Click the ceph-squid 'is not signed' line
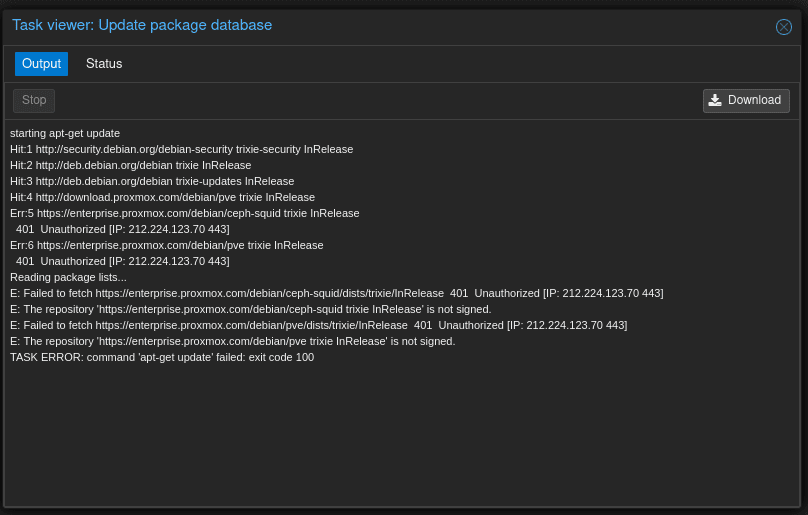This screenshot has height=515, width=808. click(250, 309)
